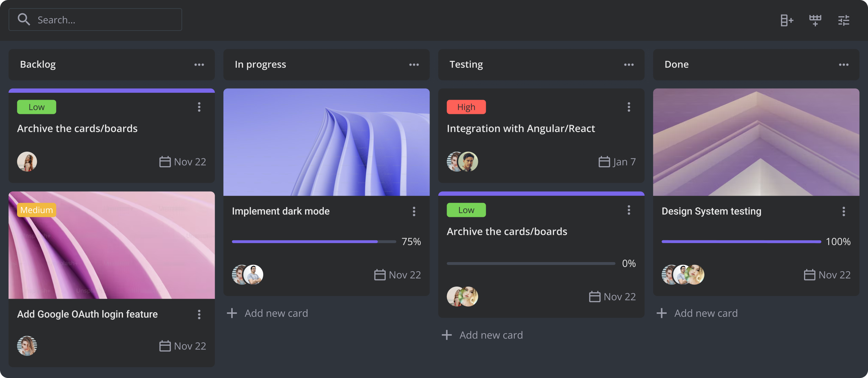Open Design System testing card title
Screen dimensions: 868x378
pos(712,211)
